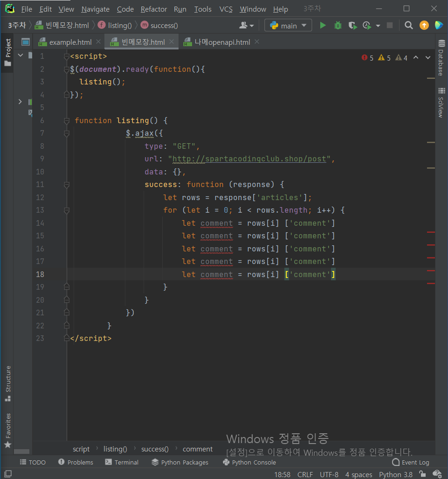
Task: Run the main configuration with green play
Action: click(x=323, y=25)
